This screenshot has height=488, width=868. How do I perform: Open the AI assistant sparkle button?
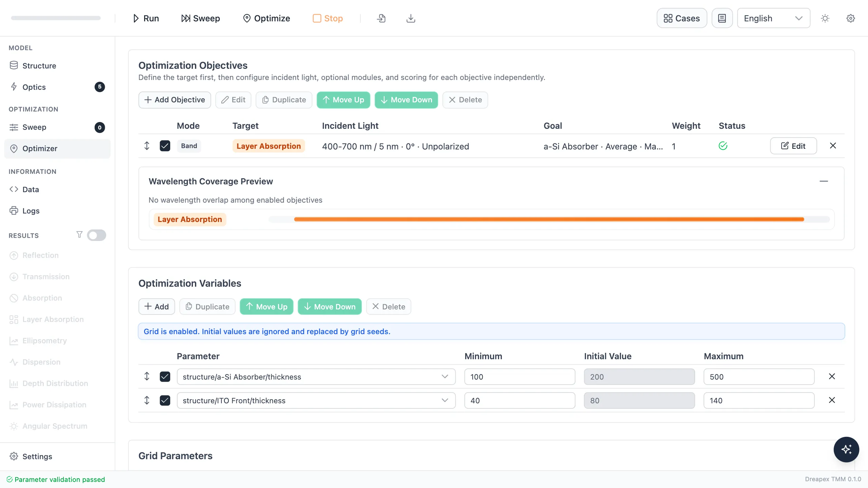846,449
